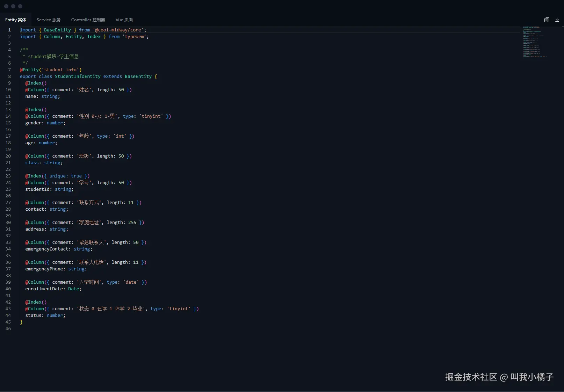Click the '联系方式' column comment string
The width and height of the screenshot is (564, 392).
[x=89, y=203]
